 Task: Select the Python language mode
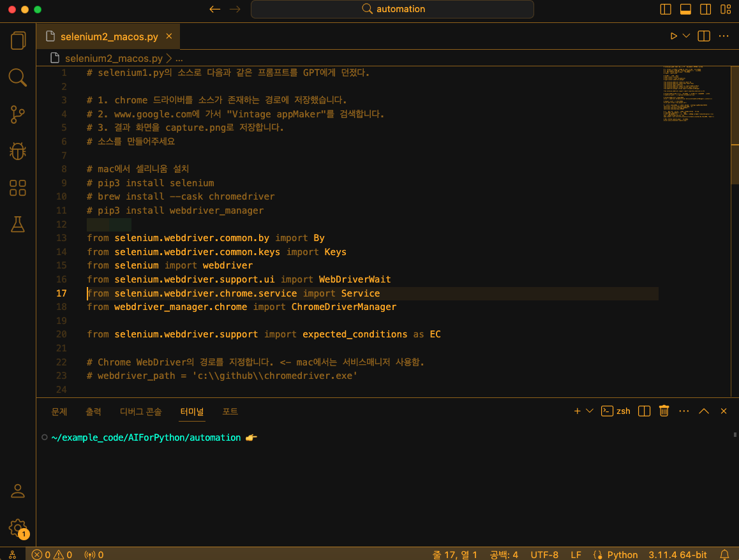pyautogui.click(x=622, y=554)
